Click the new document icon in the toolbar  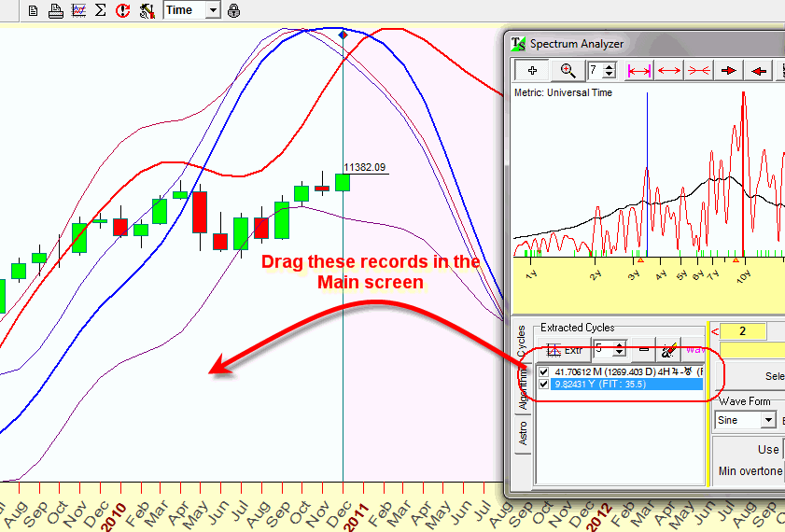click(33, 10)
